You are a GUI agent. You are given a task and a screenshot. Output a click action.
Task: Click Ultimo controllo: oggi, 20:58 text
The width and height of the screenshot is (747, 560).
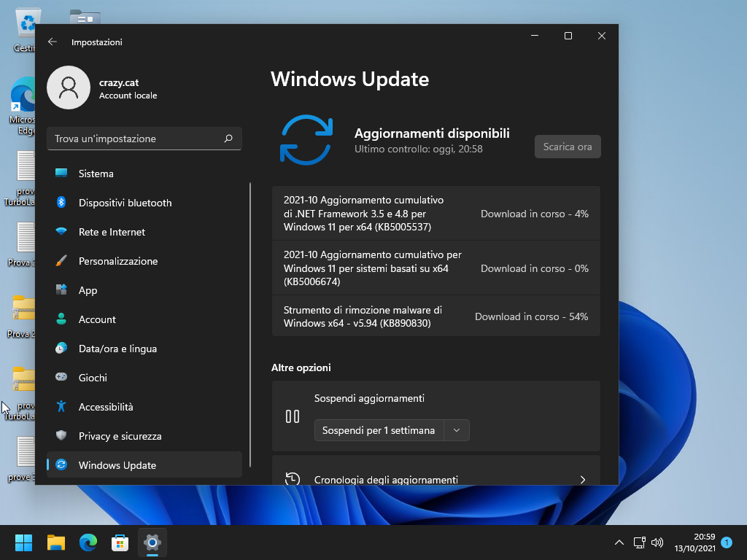pos(418,149)
